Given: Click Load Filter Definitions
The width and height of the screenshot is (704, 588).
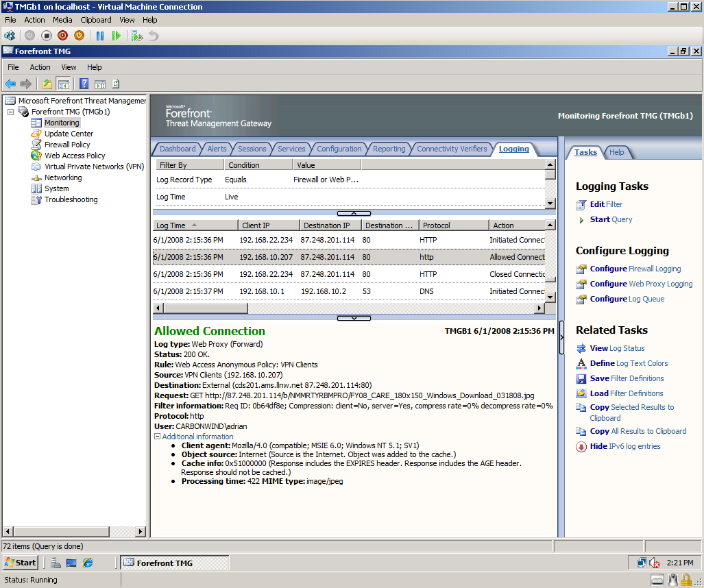Looking at the screenshot, I should coord(627,393).
